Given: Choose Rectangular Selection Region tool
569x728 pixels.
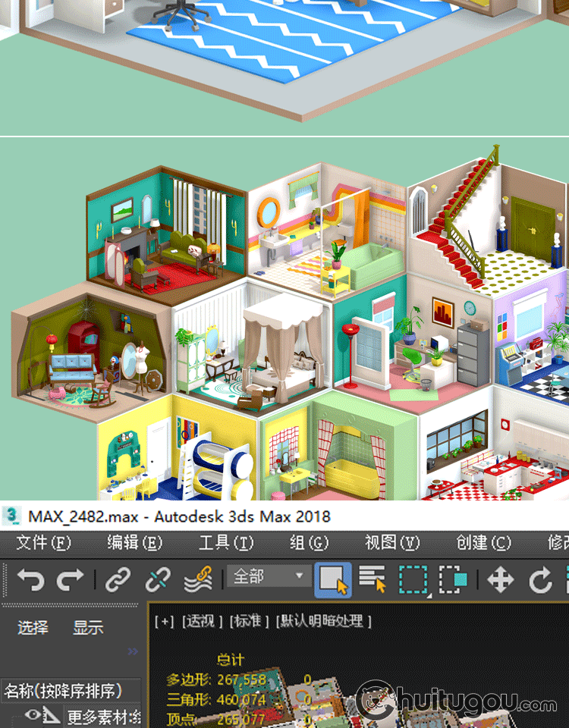Looking at the screenshot, I should coord(413,580).
